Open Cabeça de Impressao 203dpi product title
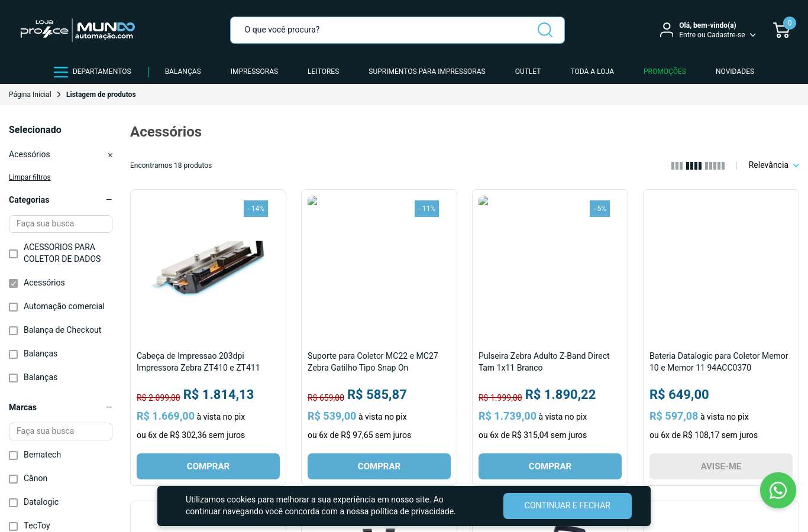808x532 pixels. [198, 362]
